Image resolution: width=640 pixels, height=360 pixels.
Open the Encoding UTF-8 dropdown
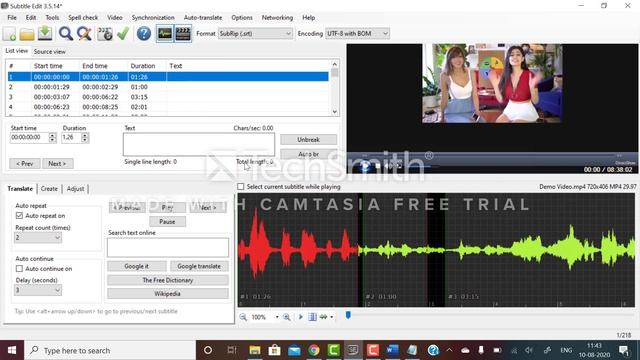point(357,33)
